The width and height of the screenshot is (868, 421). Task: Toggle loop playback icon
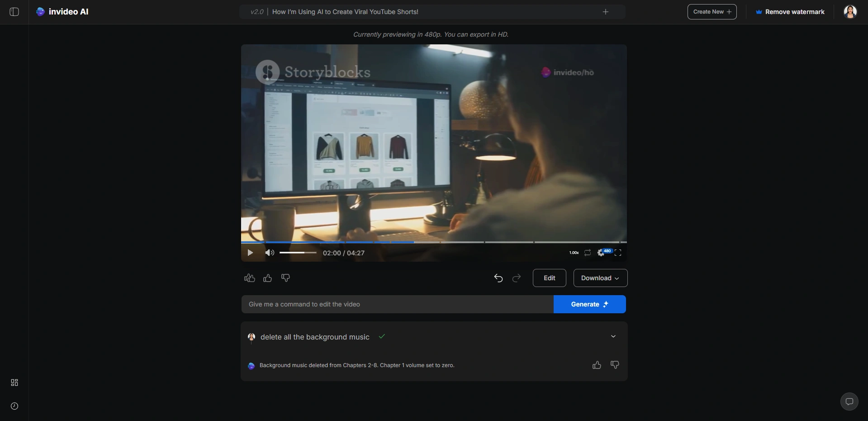click(x=588, y=253)
